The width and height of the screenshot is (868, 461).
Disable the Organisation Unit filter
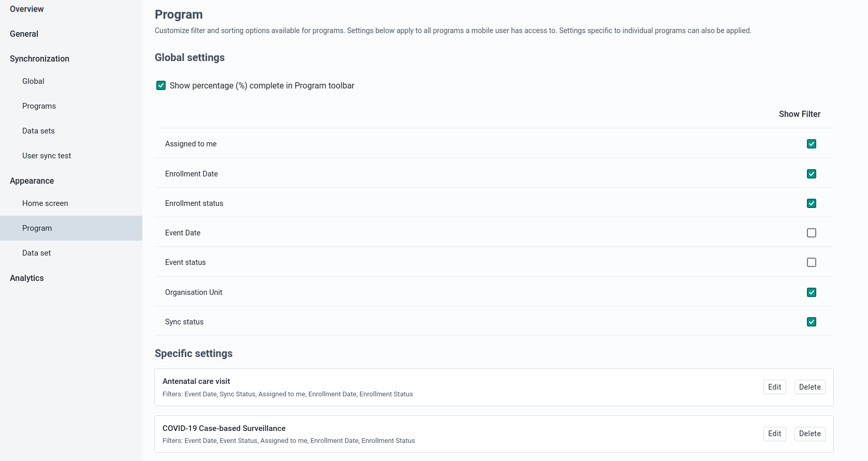[x=811, y=292]
